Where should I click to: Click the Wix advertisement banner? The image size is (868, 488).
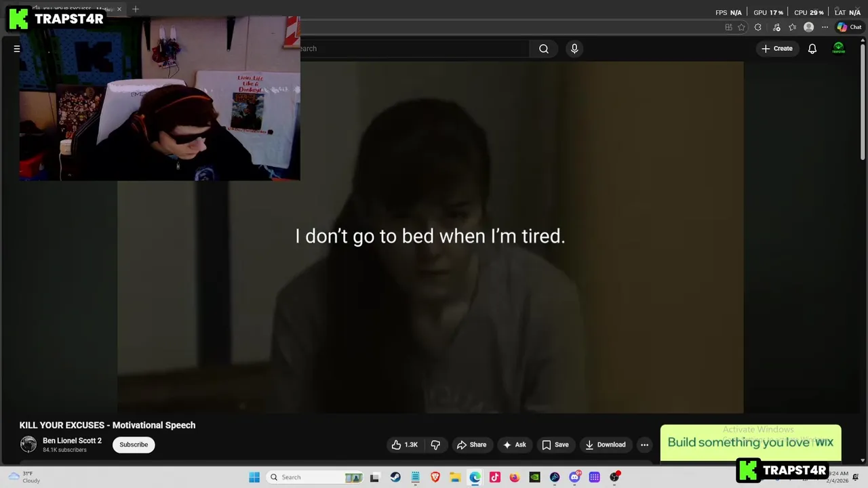click(x=751, y=443)
